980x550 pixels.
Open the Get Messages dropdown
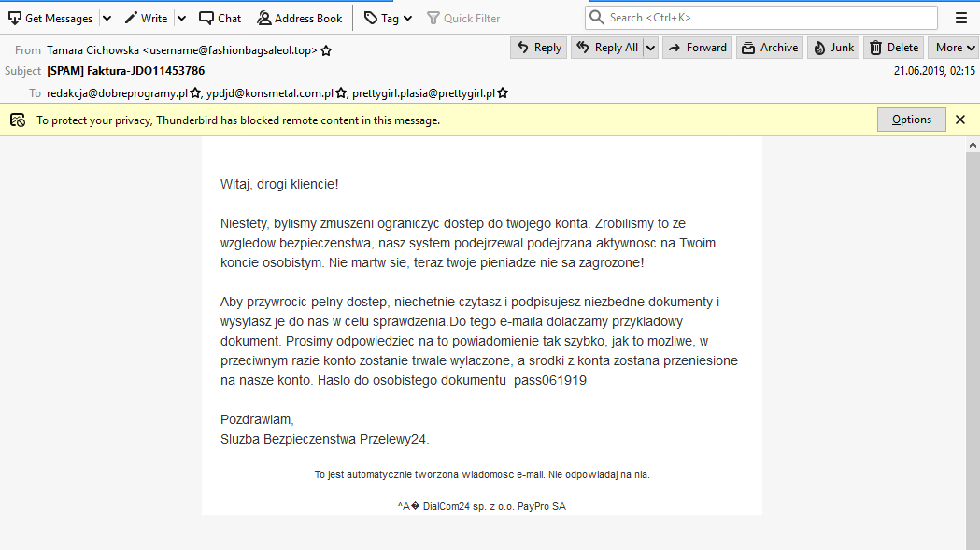[107, 17]
